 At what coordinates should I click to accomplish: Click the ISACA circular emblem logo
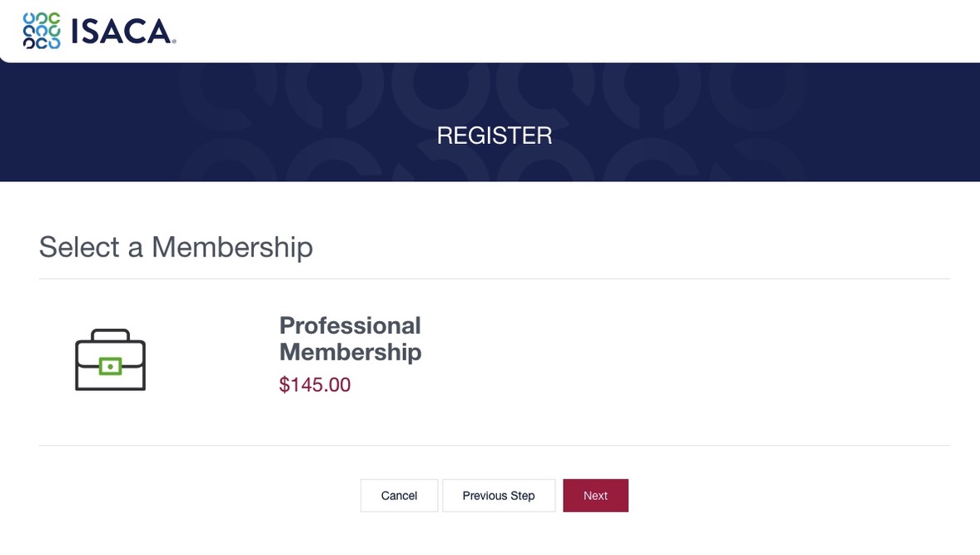tap(42, 31)
